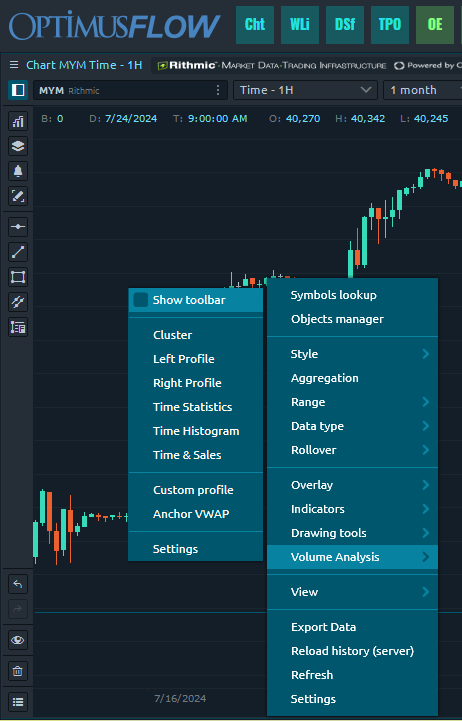Viewport: 462px width, 721px height.
Task: Toggle the sidebar panel icon next to MYM
Action: click(18, 90)
